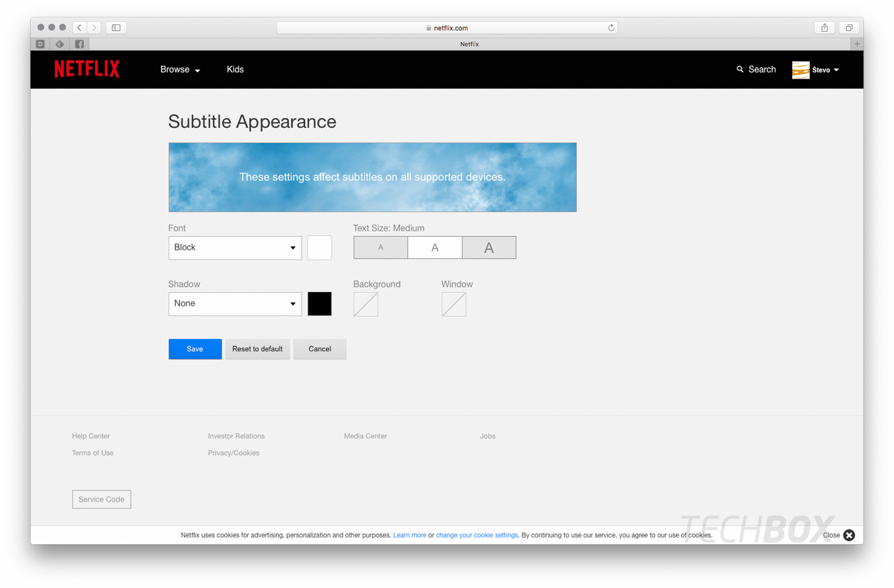Open the Terms of Use link

click(x=93, y=453)
